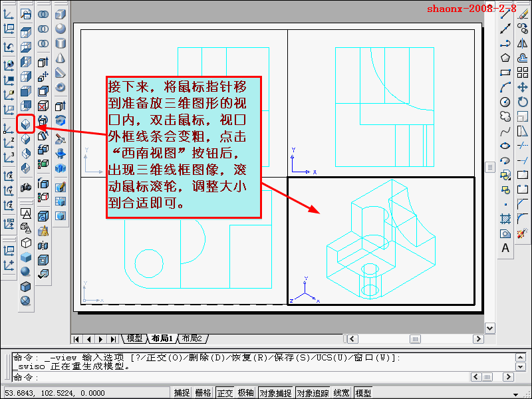Select the Polygon draw tool
The width and height of the screenshot is (532, 399).
(x=505, y=58)
